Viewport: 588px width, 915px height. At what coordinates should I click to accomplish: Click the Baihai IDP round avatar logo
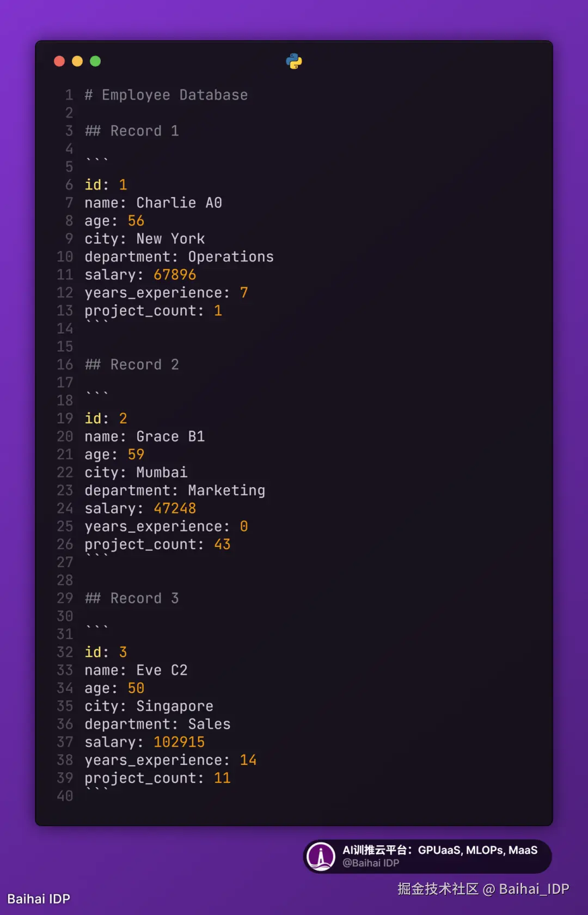click(321, 856)
